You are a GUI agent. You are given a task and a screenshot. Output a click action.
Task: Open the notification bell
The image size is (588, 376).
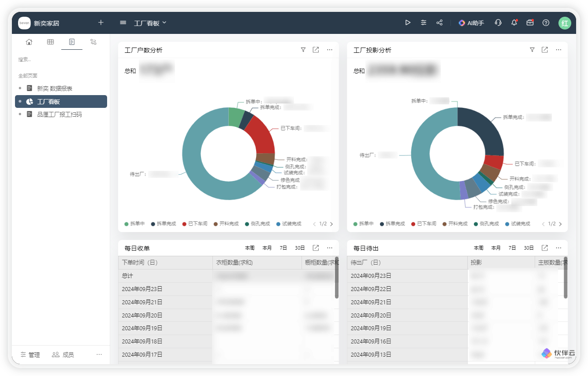(514, 22)
